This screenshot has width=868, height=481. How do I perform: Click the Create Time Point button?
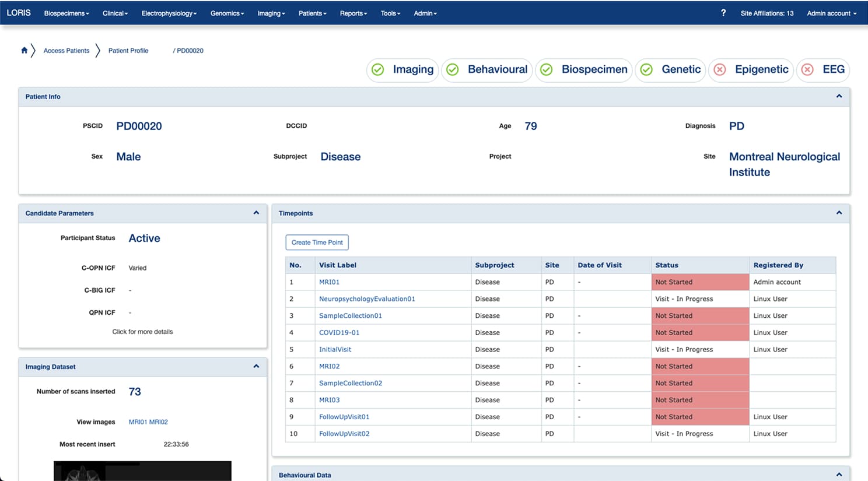[317, 242]
